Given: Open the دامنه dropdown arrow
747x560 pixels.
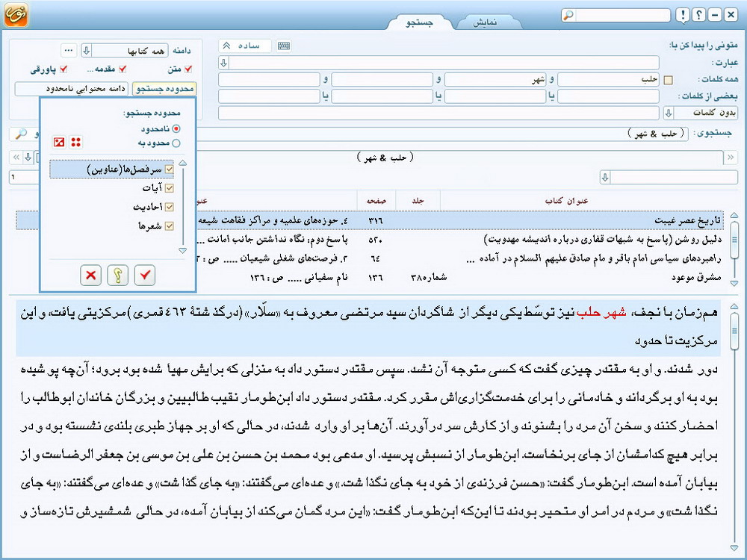Looking at the screenshot, I should click(x=86, y=50).
